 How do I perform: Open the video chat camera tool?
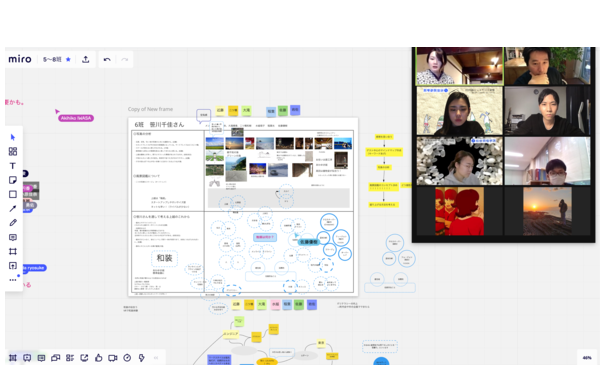112,358
